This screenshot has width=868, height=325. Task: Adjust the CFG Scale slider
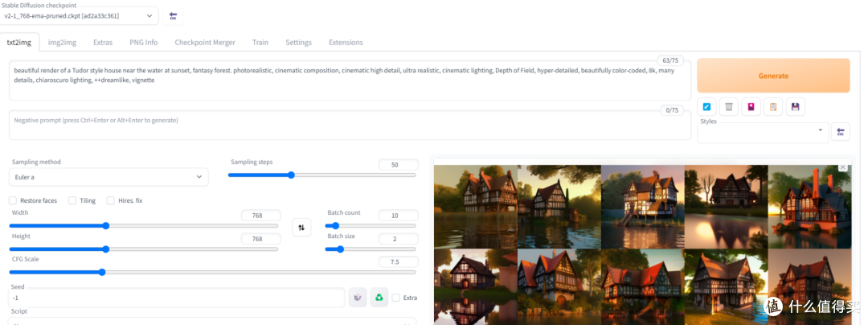point(212,273)
